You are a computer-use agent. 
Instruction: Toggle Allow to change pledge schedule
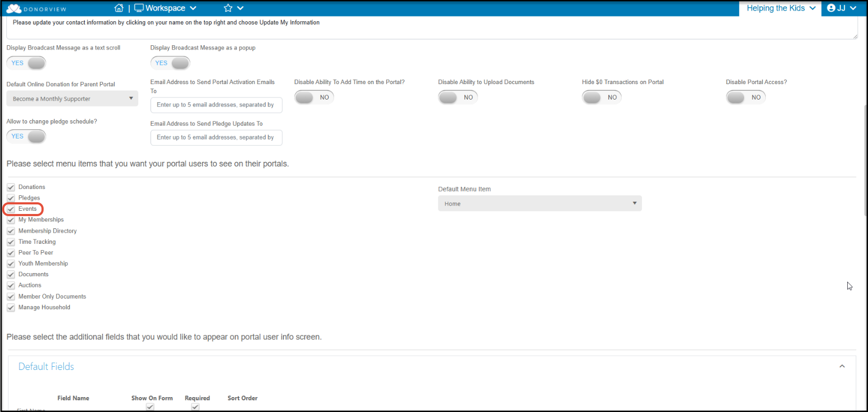pyautogui.click(x=26, y=136)
